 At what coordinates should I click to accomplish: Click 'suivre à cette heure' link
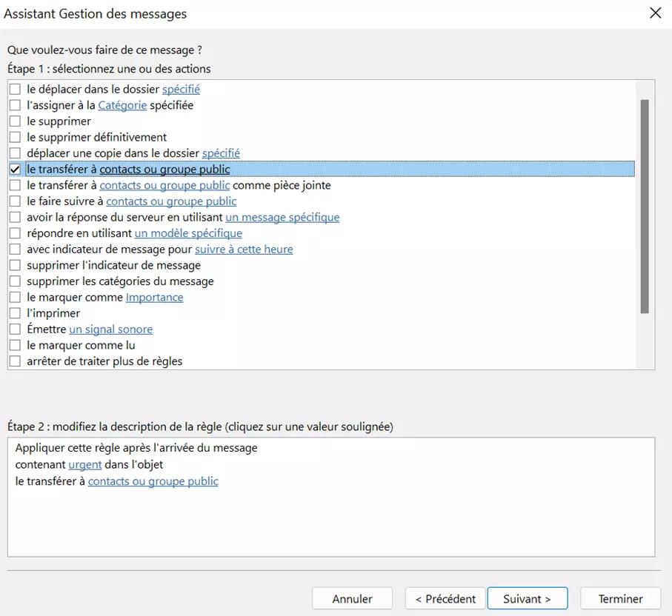click(244, 249)
